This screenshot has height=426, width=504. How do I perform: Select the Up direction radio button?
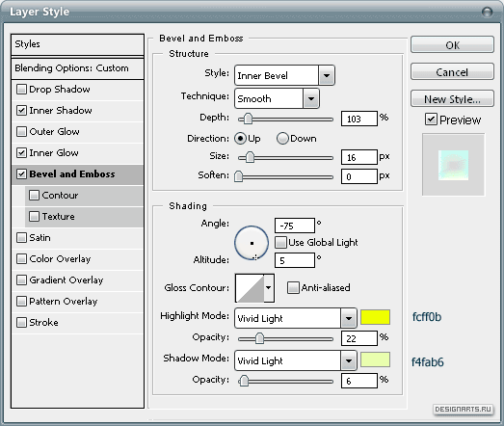click(240, 139)
